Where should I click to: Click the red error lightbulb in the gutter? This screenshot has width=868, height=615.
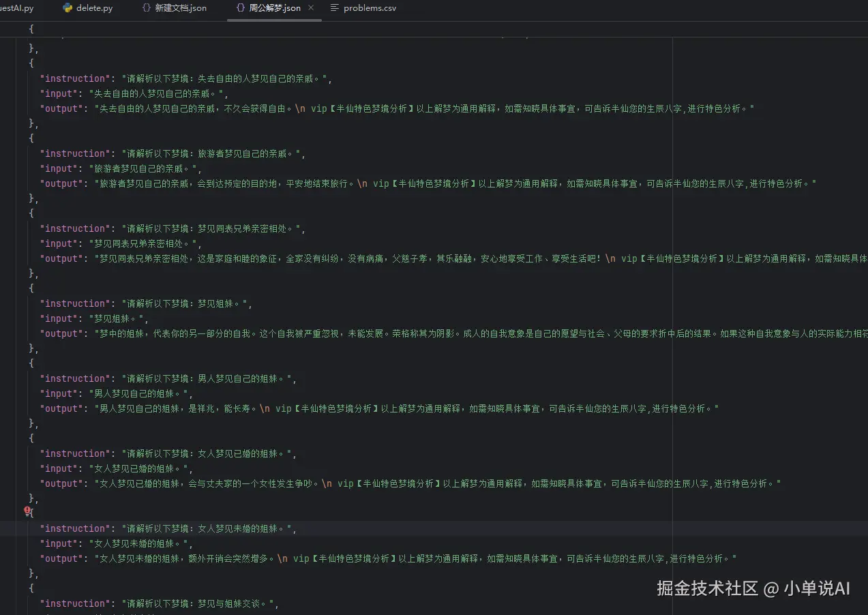27,510
